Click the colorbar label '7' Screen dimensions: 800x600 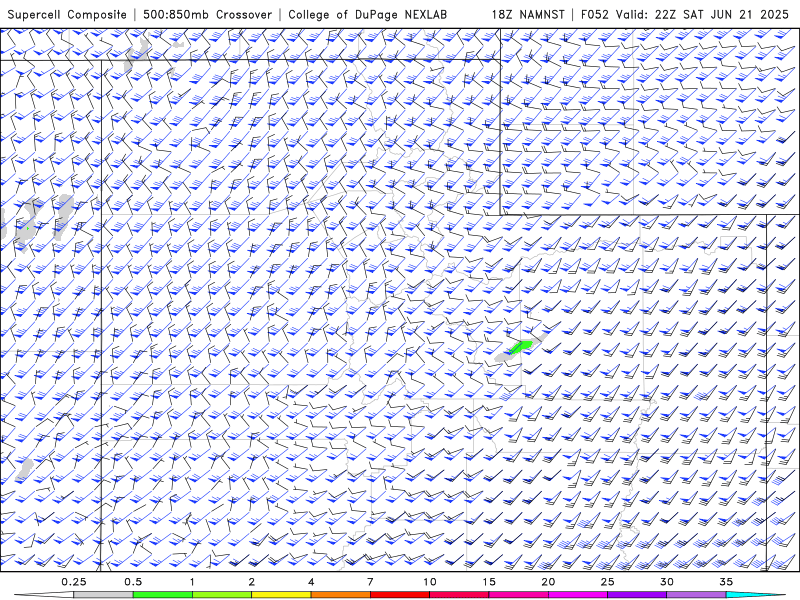[x=370, y=582]
